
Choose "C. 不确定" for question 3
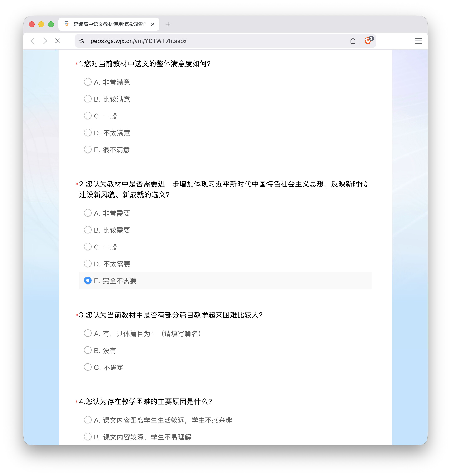pyautogui.click(x=88, y=367)
